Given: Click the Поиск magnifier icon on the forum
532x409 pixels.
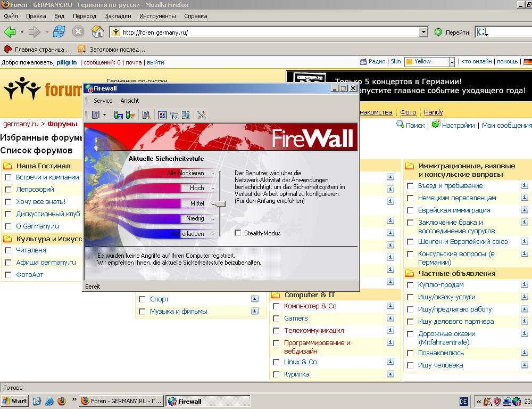Looking at the screenshot, I should point(401,124).
